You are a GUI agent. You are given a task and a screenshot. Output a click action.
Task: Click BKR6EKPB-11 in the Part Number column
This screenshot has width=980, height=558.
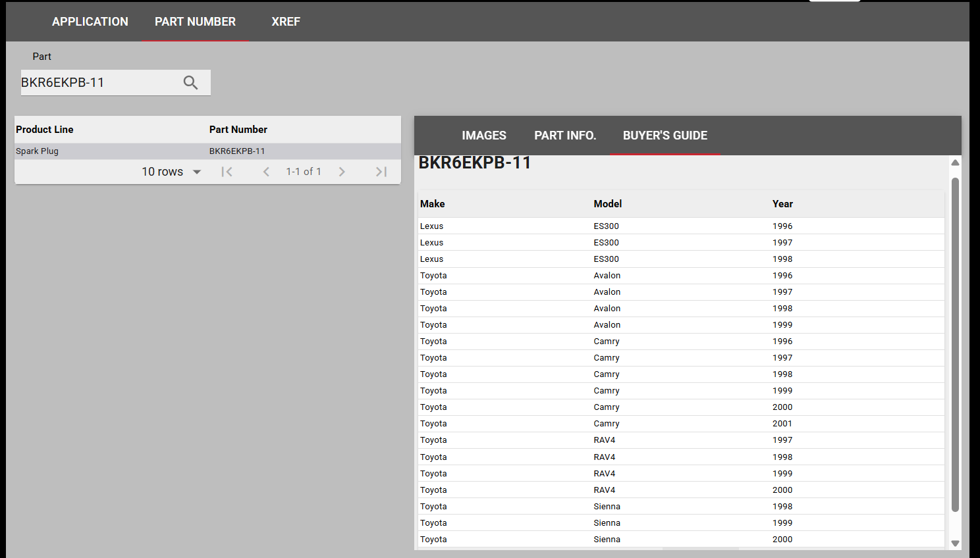pyautogui.click(x=237, y=151)
